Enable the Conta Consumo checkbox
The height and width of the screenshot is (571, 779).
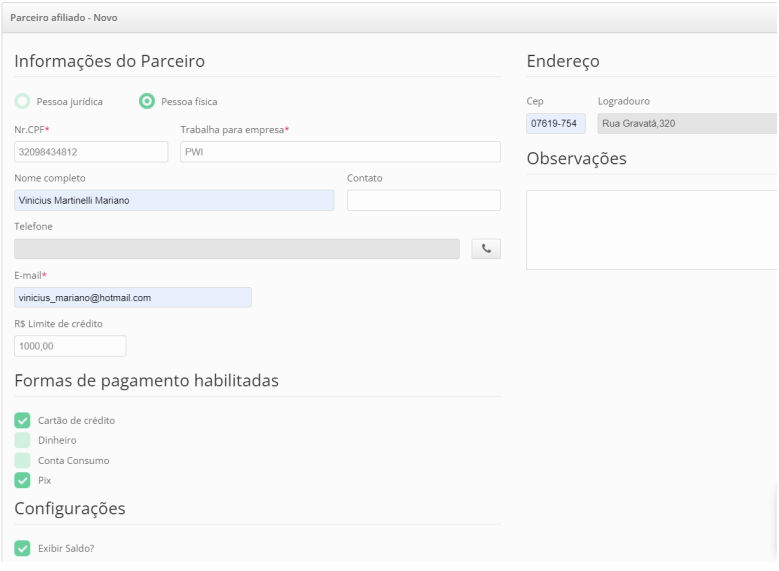[23, 460]
